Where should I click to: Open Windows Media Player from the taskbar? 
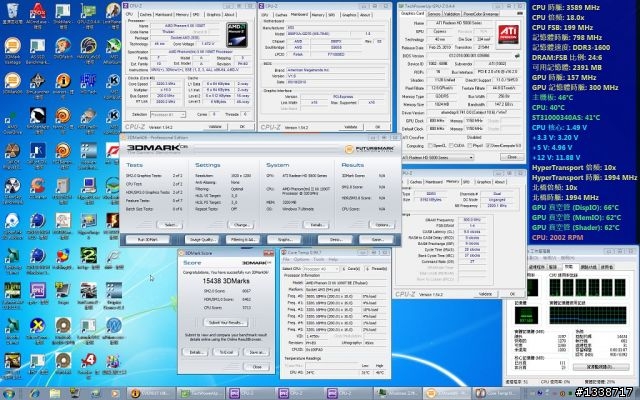click(x=116, y=393)
